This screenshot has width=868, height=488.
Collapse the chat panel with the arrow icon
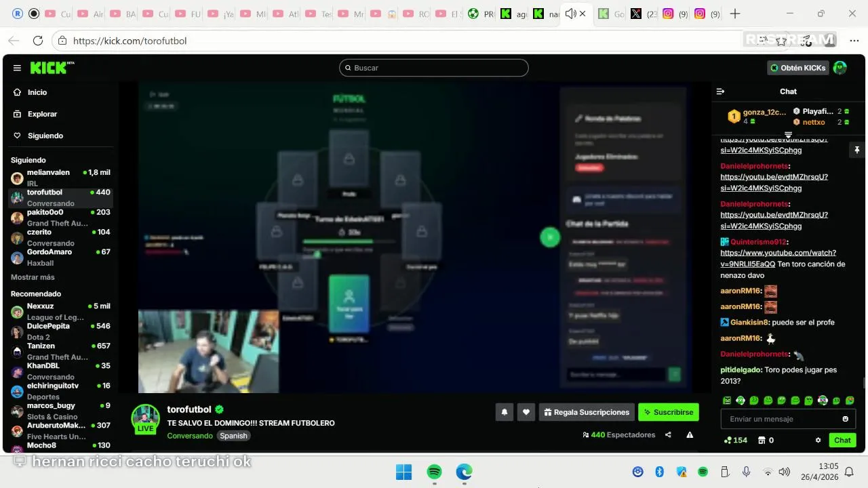click(x=721, y=91)
